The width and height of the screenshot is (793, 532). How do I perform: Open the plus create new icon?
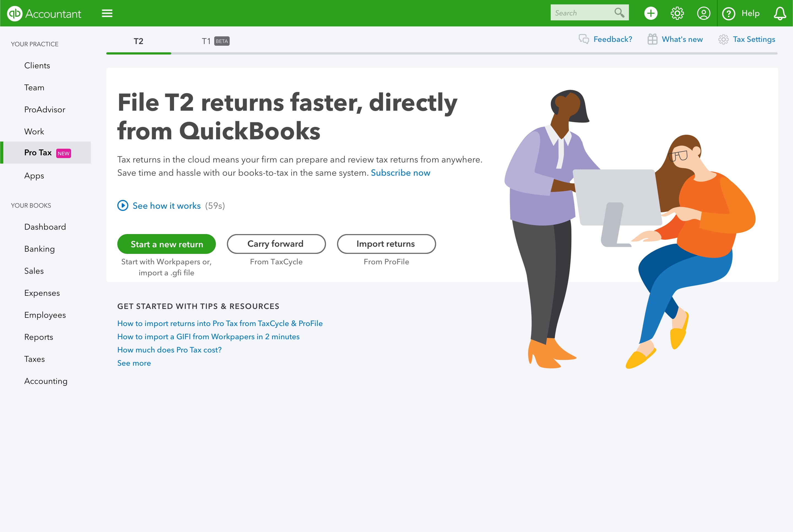(651, 13)
